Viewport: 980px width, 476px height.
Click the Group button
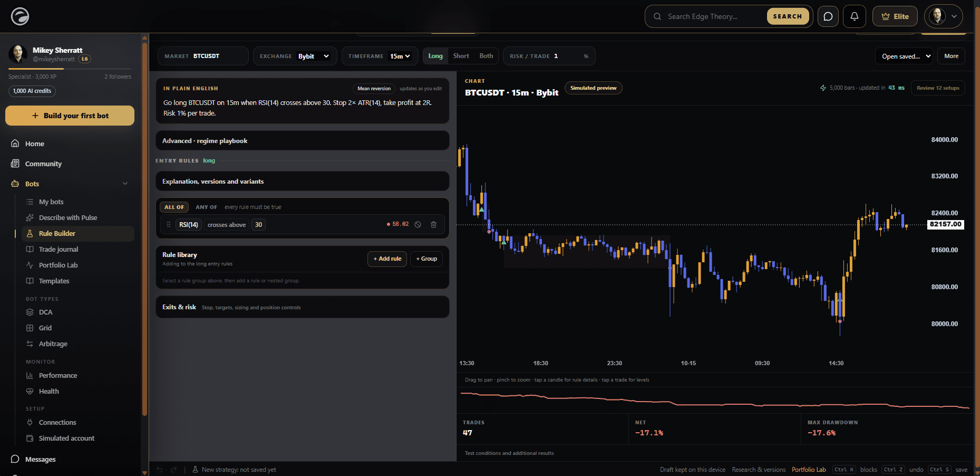pos(426,259)
